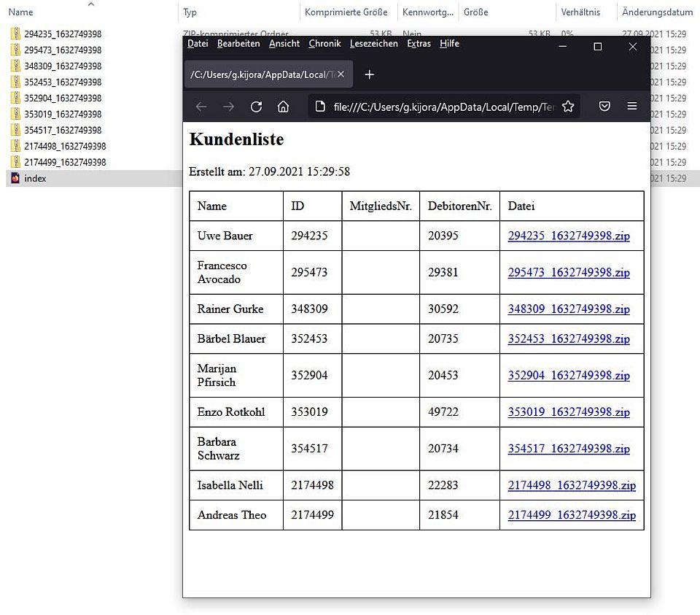Sort by Komprimierte Größe column header

coord(346,12)
